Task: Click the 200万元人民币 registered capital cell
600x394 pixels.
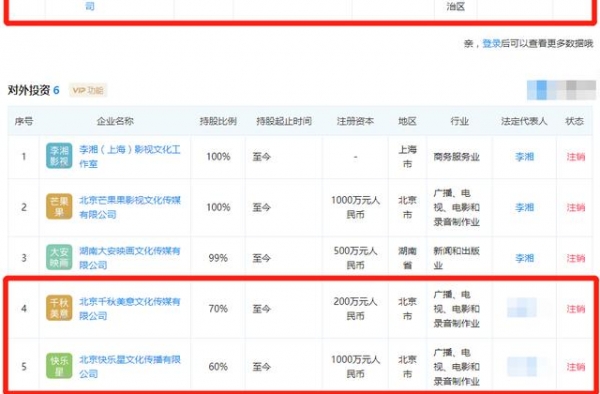Action: click(x=355, y=309)
